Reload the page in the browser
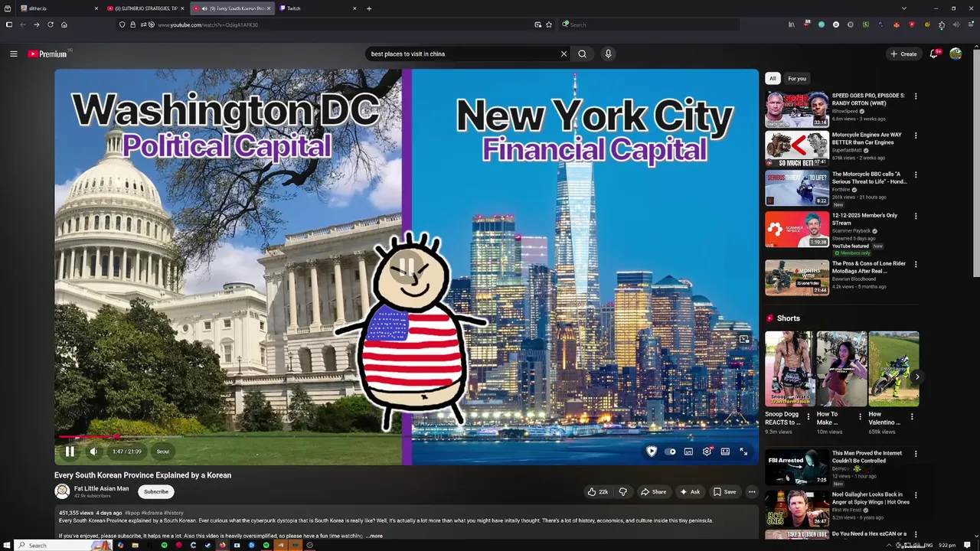This screenshot has width=980, height=551. pos(51,24)
